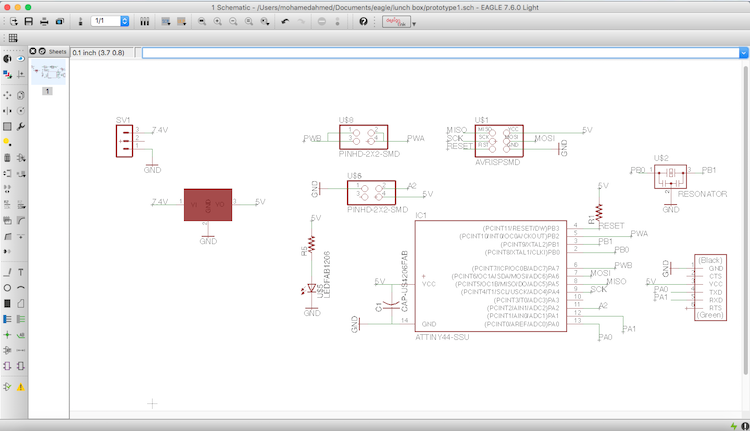The height and width of the screenshot is (431, 750).
Task: Select the Delete (trash) tool
Action: click(x=7, y=158)
